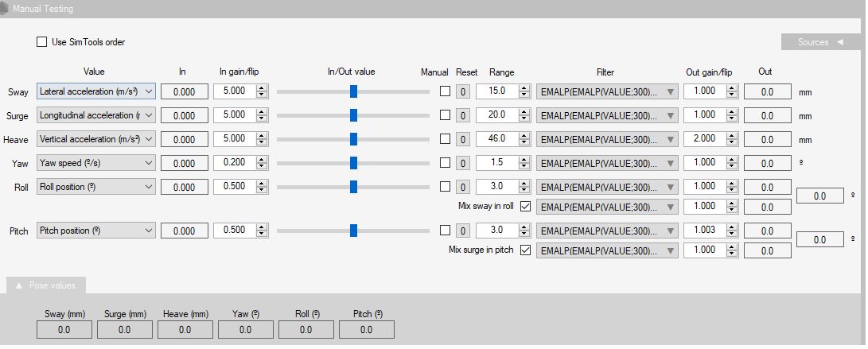Image resolution: width=868 pixels, height=349 pixels.
Task: Enable the Use SimTools order checkbox
Action: pyautogui.click(x=41, y=42)
